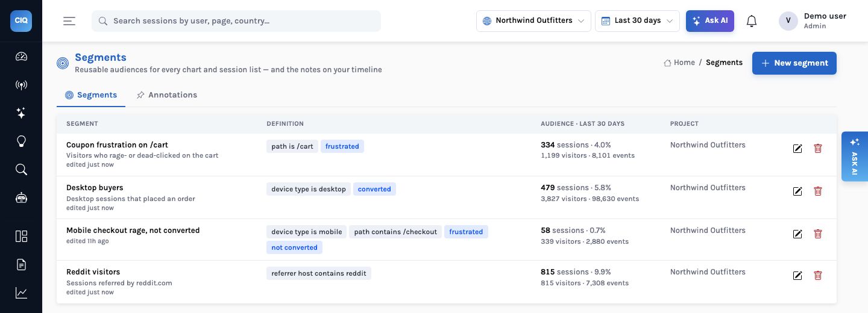Click the '815 sessions · 9.9%' value
This screenshot has width=868, height=313.
coord(576,272)
